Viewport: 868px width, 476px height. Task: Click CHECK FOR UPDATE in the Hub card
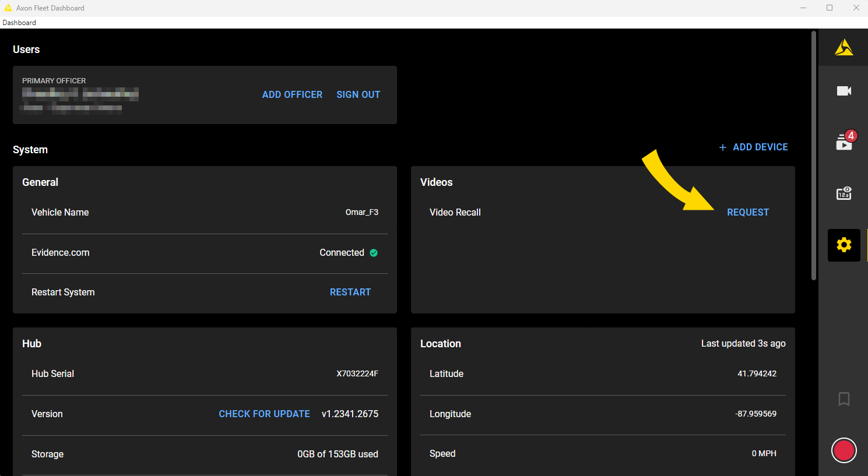pyautogui.click(x=264, y=414)
